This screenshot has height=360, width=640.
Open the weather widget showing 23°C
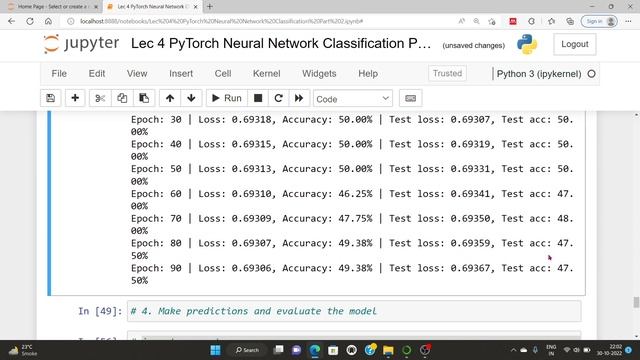24,350
